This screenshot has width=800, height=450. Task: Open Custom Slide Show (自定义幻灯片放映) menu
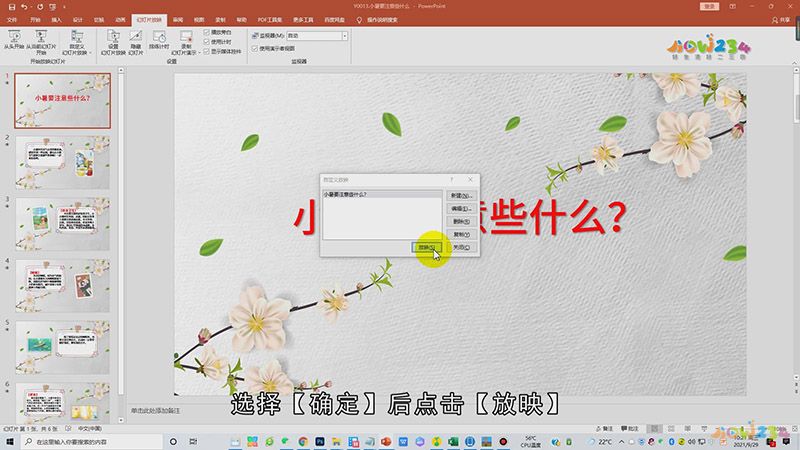click(x=77, y=43)
